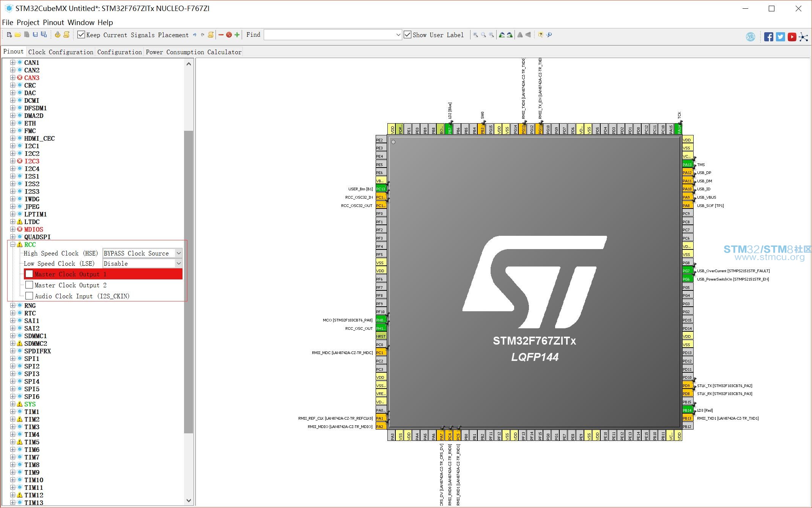Open the Low Speed Clock (LSE) dropdown
Viewport: 812px width, 508px height.
[x=178, y=263]
